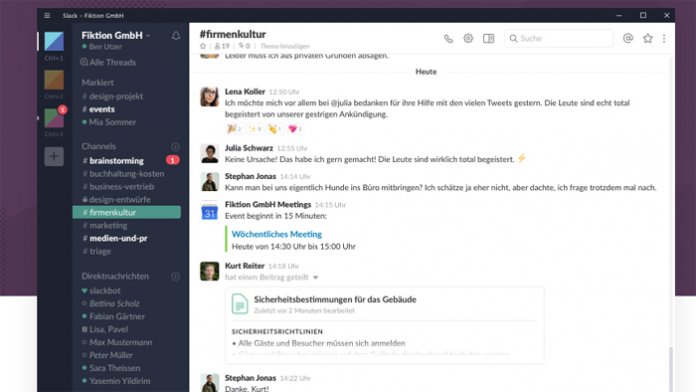Open the more options vertical dots

[x=664, y=39]
